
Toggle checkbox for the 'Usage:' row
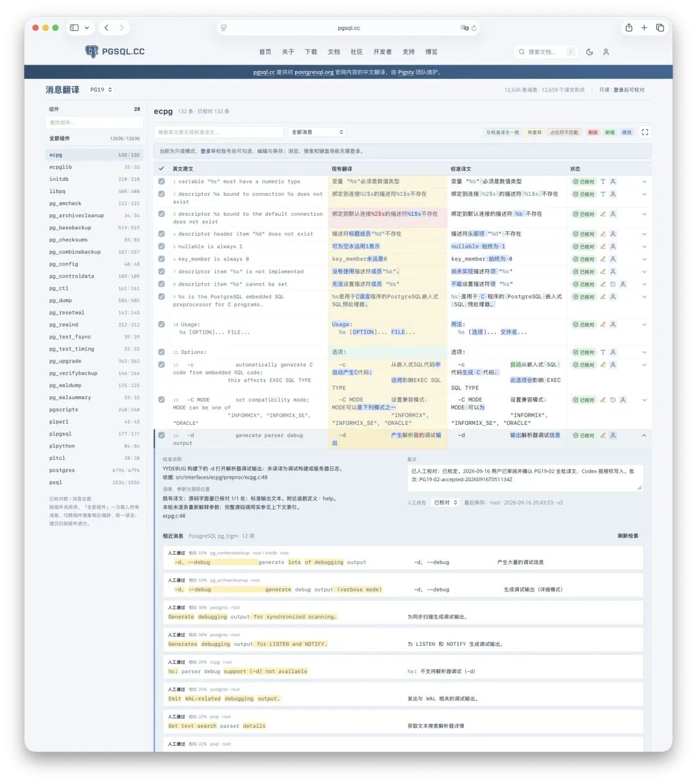coord(161,324)
